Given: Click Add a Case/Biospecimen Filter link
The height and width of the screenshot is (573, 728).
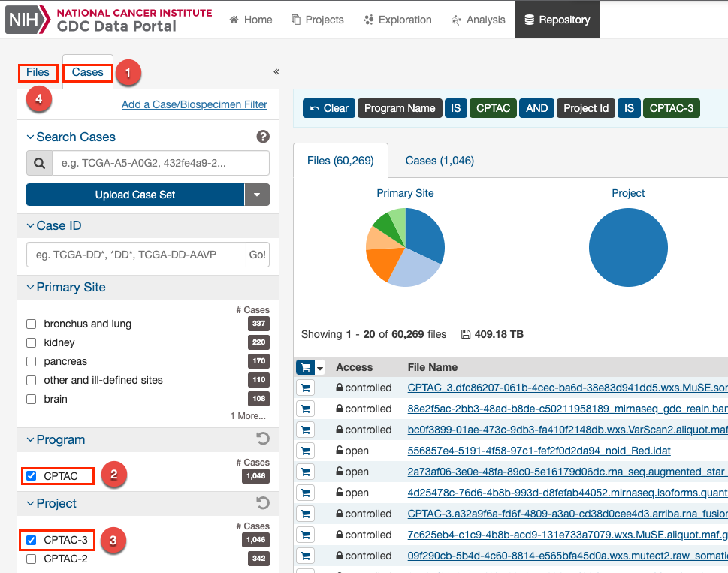Looking at the screenshot, I should tap(195, 104).
